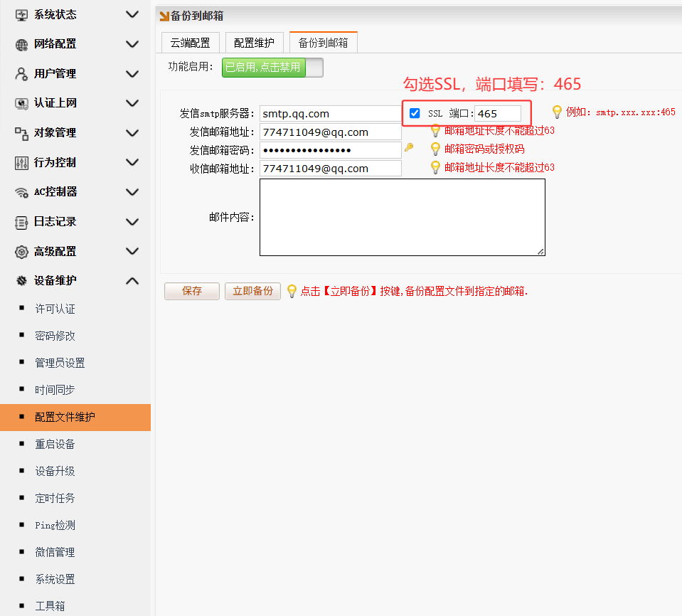Click the 高级配置 menu label

click(x=55, y=251)
